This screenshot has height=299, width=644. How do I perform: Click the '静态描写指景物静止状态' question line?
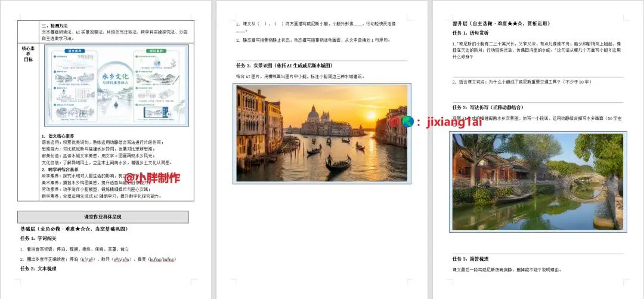(313, 41)
